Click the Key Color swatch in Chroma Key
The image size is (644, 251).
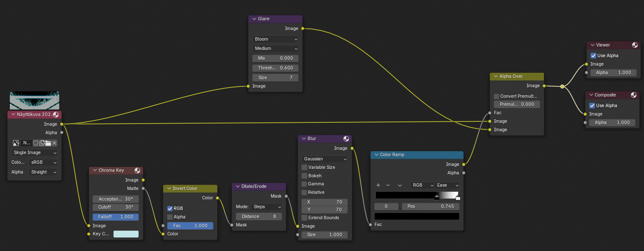coord(126,234)
